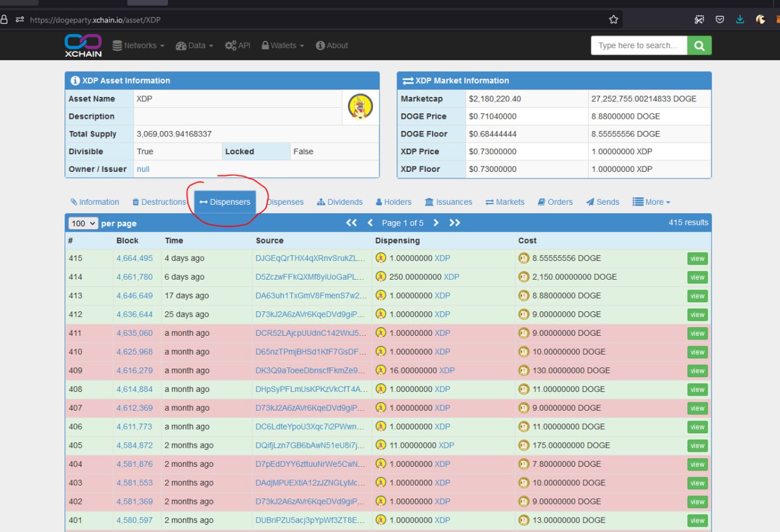Click the Marketcap value $2,180,220.40
Screen dimensions: 780x532
click(x=495, y=99)
